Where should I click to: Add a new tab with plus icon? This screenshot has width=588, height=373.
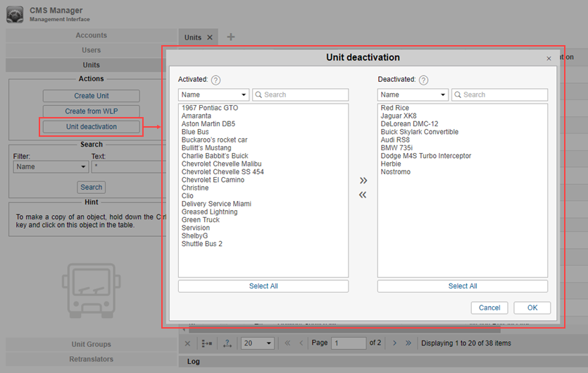[231, 37]
